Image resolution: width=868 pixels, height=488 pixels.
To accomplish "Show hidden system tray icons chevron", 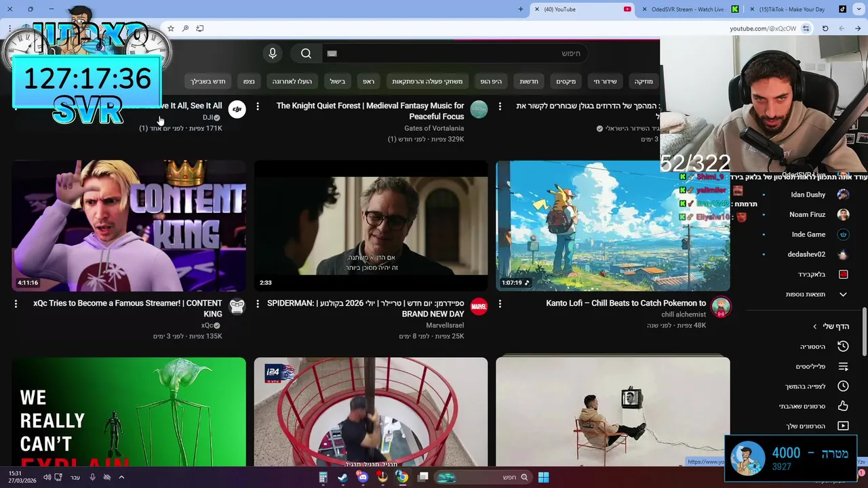I will 121,477.
